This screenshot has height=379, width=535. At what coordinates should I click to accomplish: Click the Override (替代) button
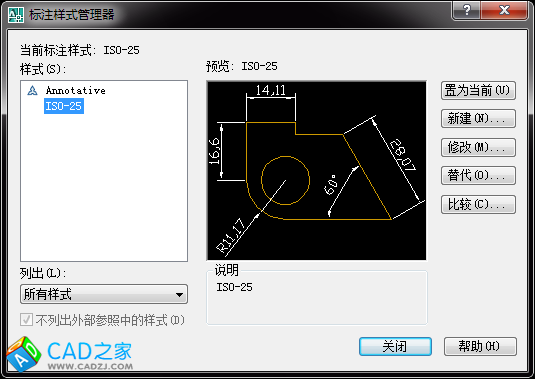pyautogui.click(x=478, y=176)
